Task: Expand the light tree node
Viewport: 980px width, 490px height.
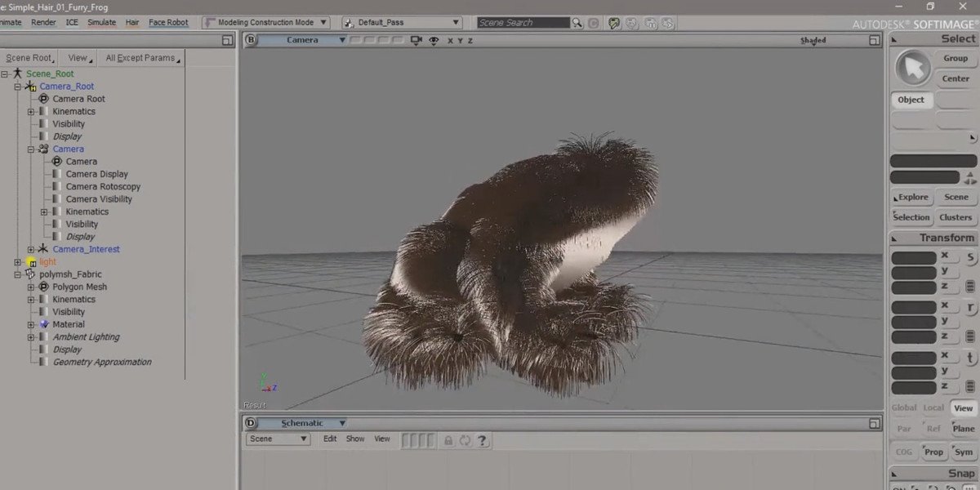Action: click(17, 262)
